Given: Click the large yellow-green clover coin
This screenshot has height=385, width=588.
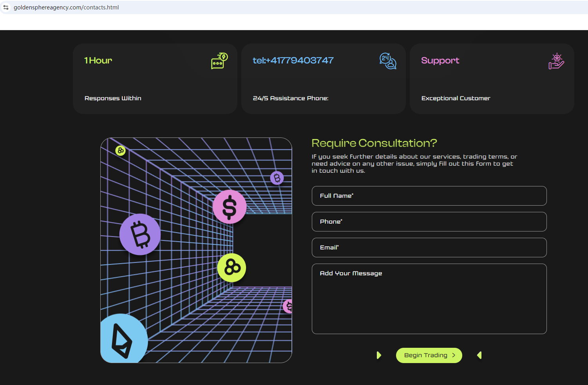Looking at the screenshot, I should coord(232,268).
